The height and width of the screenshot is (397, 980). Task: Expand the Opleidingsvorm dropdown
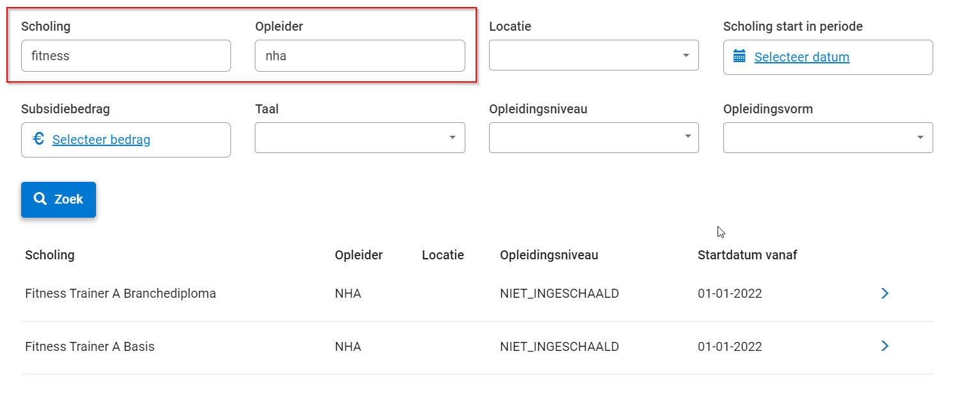pos(828,138)
